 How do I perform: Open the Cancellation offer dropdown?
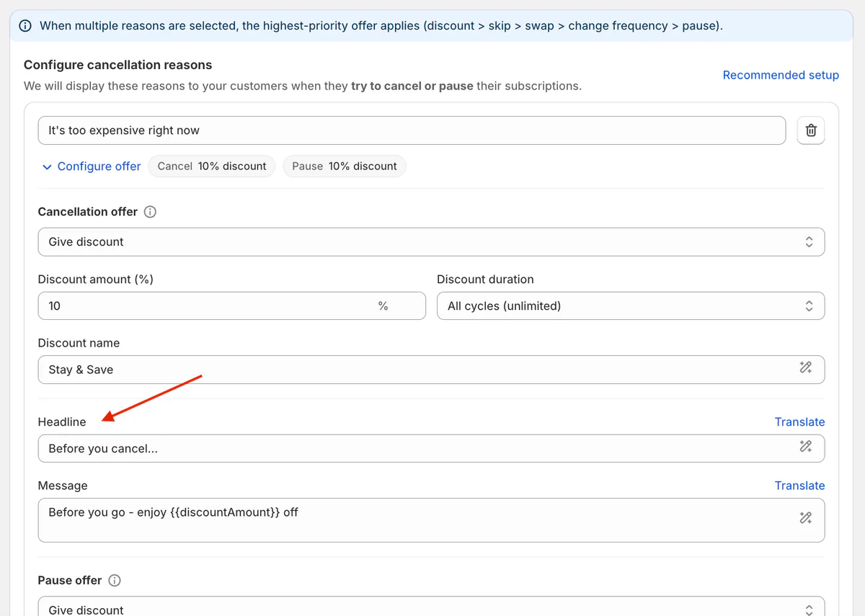(431, 242)
